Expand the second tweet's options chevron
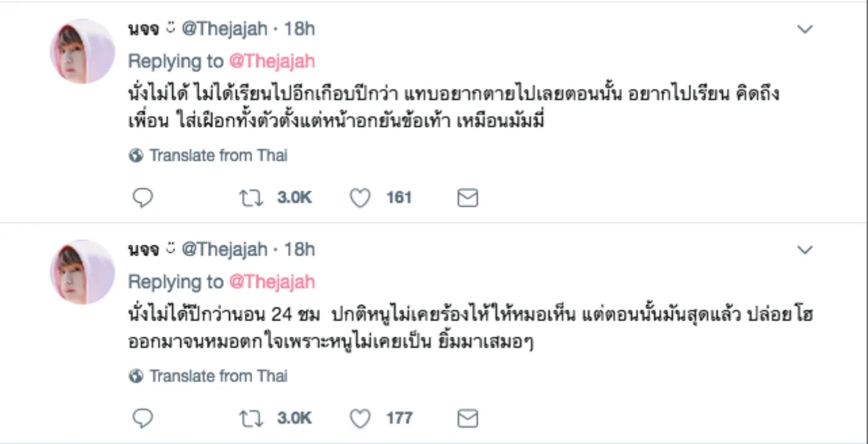The image size is (868, 444). pos(804,250)
